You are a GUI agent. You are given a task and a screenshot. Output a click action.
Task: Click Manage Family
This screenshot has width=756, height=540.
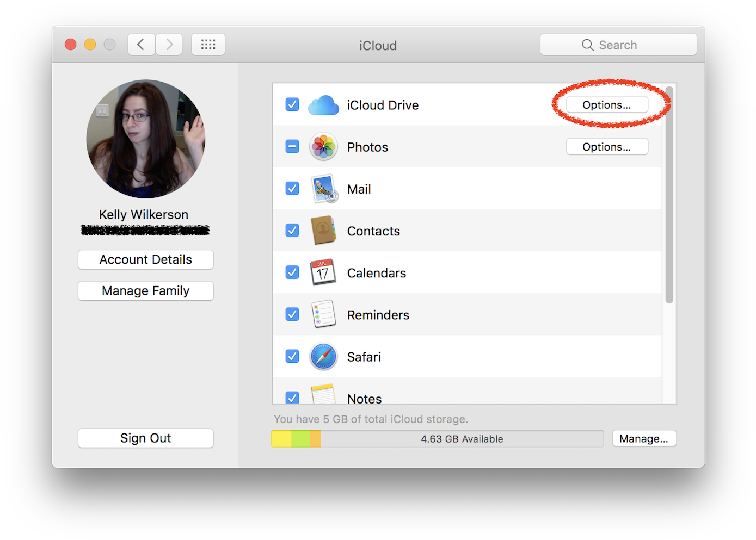145,290
